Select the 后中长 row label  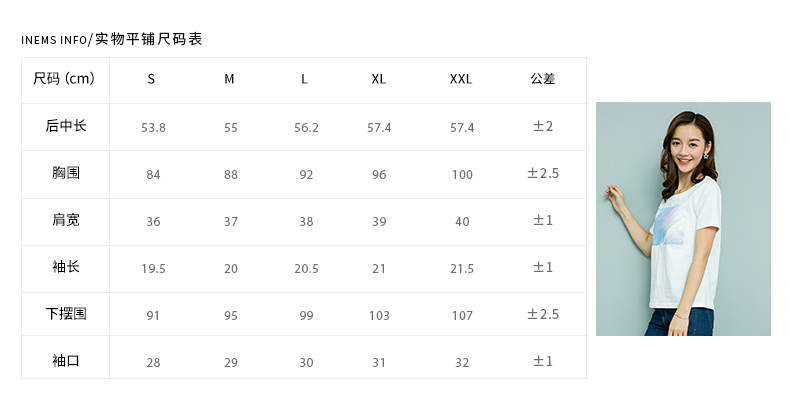pos(66,126)
